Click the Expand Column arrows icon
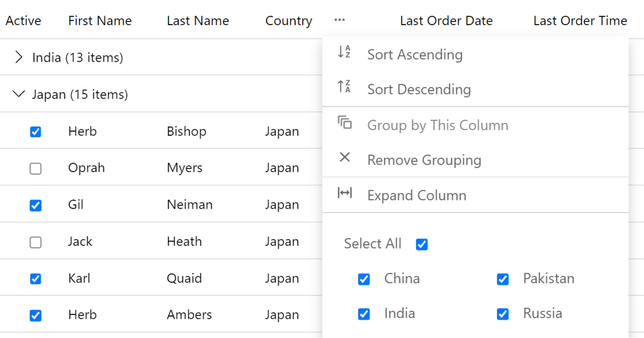Screen dimensions: 644x338 [345, 193]
